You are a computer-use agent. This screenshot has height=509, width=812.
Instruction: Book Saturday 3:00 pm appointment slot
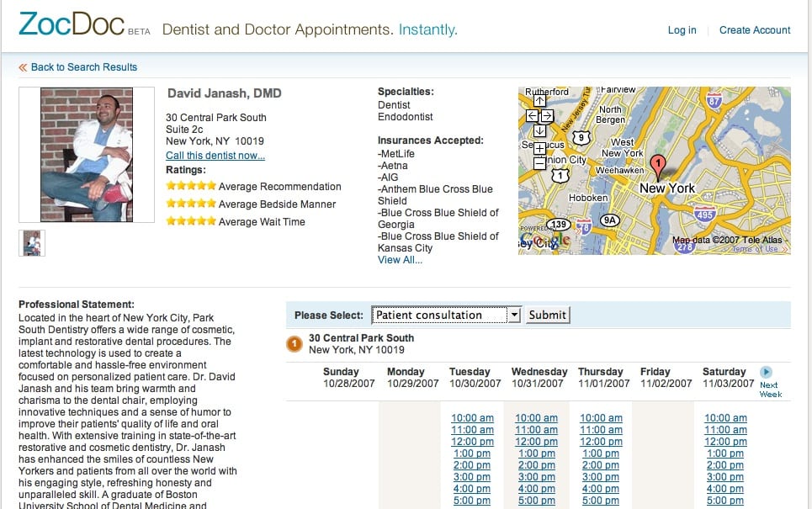[725, 477]
